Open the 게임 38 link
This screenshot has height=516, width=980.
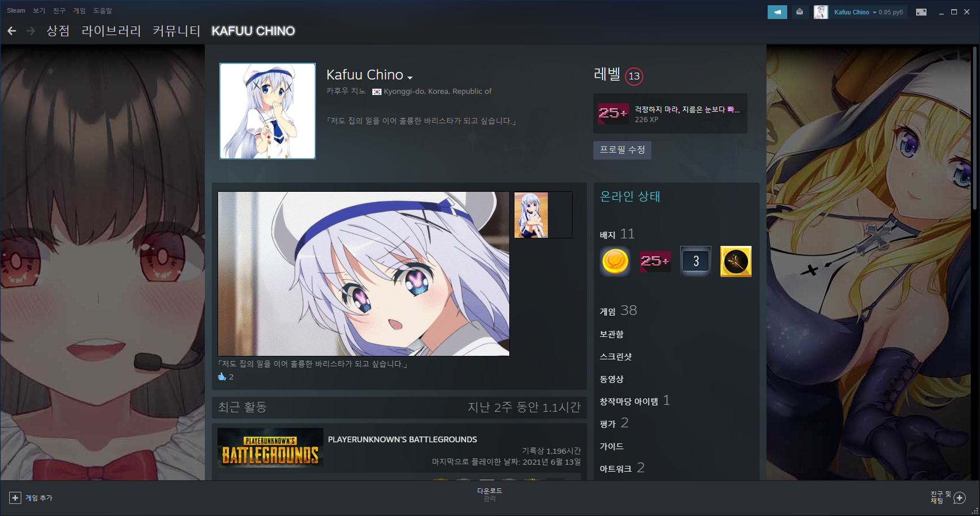618,310
